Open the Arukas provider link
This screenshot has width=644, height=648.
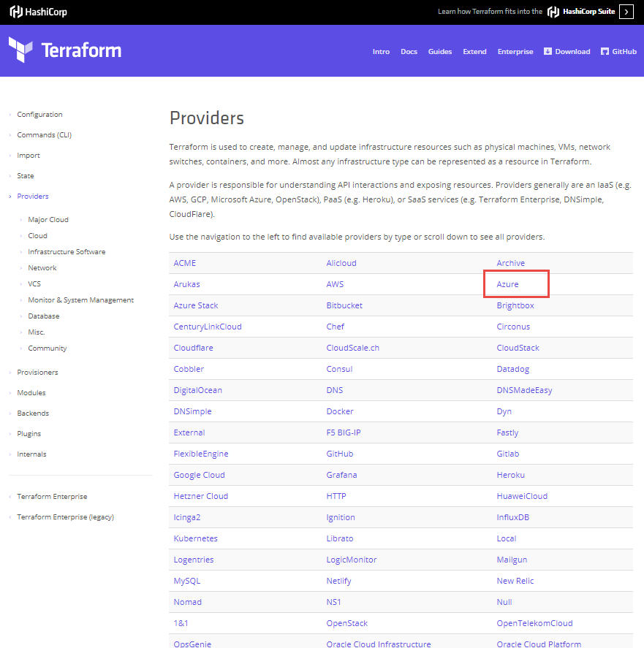pyautogui.click(x=186, y=284)
